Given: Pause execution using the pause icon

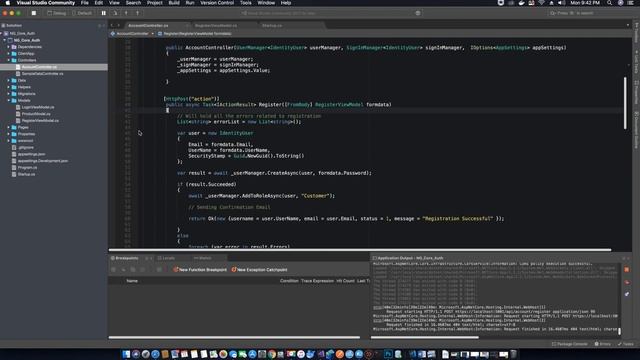Looking at the screenshot, I should coord(104,13).
